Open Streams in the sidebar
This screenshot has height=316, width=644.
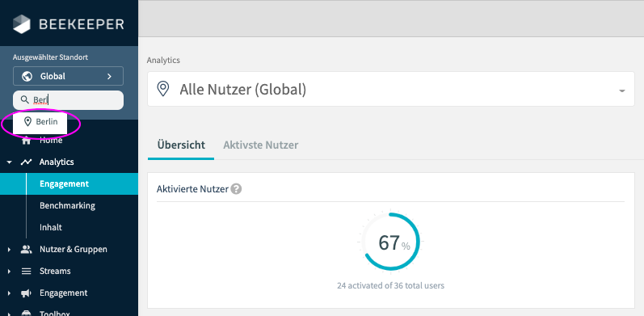(x=55, y=272)
